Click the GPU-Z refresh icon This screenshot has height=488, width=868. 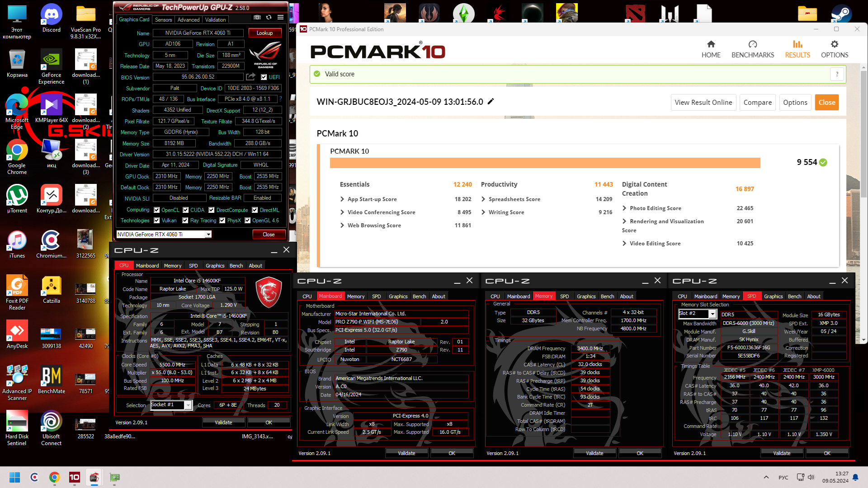coord(269,17)
